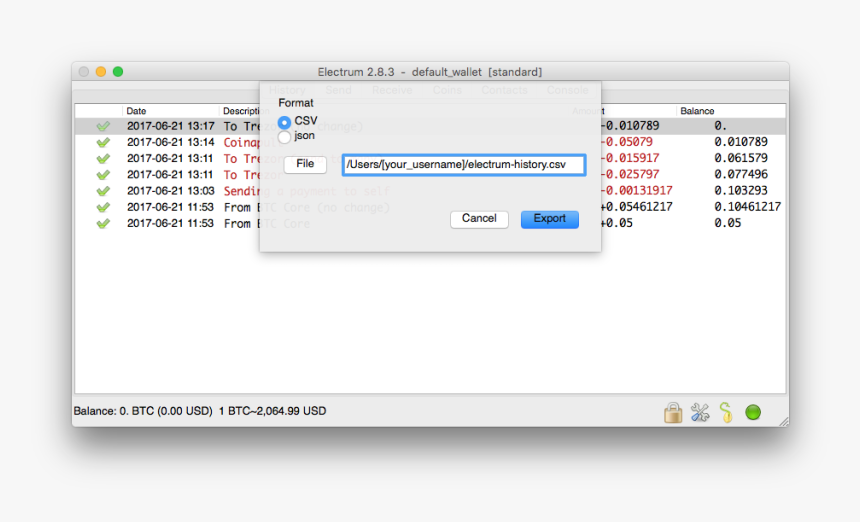Select the CSV format radio button
The image size is (860, 522).
pyautogui.click(x=284, y=122)
